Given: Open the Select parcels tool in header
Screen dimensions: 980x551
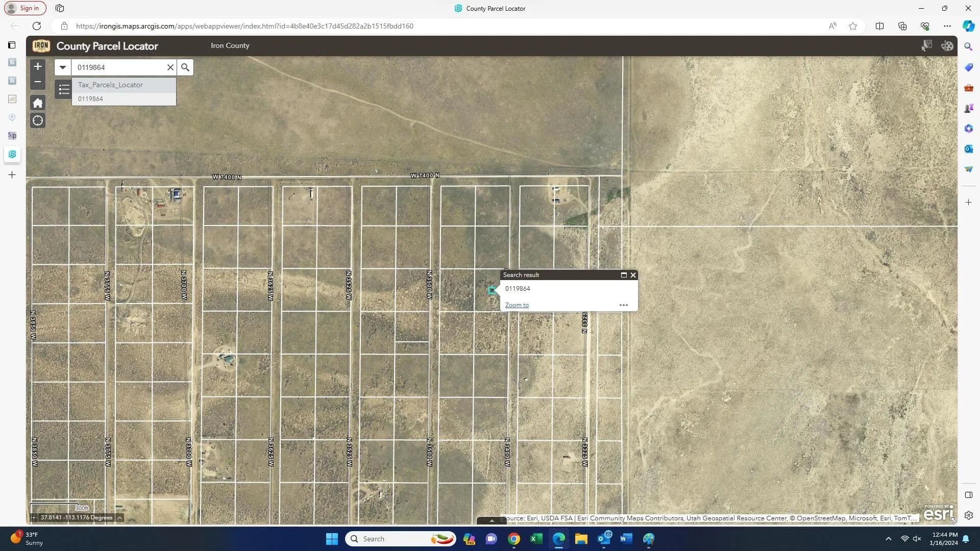Looking at the screenshot, I should tap(926, 46).
